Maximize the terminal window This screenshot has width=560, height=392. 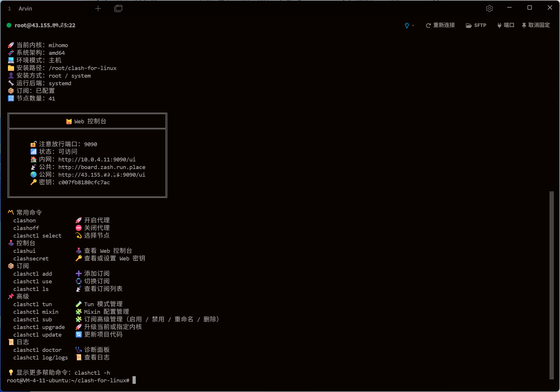click(x=530, y=8)
